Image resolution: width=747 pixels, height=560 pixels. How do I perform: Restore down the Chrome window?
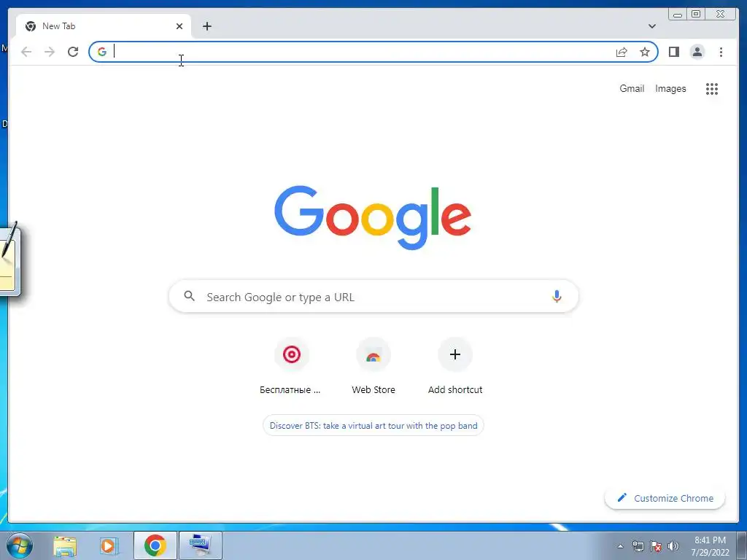click(696, 15)
